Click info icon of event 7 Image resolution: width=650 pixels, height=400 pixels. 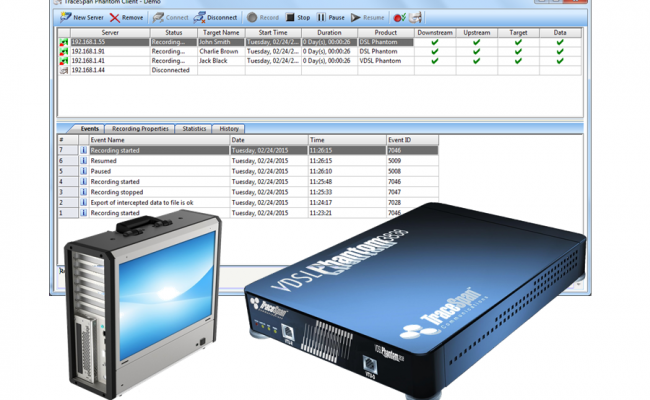(84, 150)
